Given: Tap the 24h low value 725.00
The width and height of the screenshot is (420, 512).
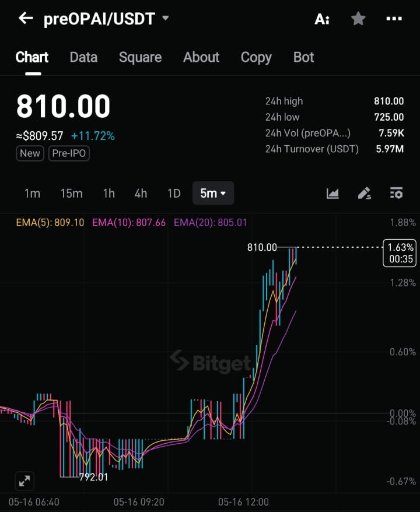Looking at the screenshot, I should [x=389, y=117].
